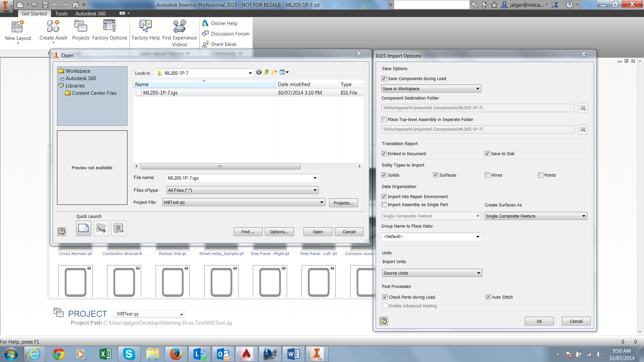Uncheck Solids entity type

click(384, 175)
